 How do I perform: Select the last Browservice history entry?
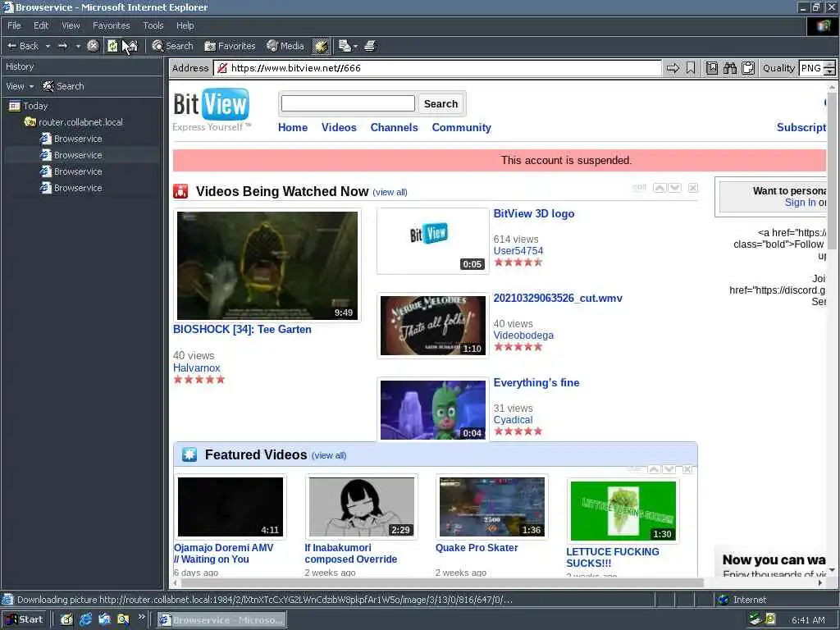click(71, 188)
